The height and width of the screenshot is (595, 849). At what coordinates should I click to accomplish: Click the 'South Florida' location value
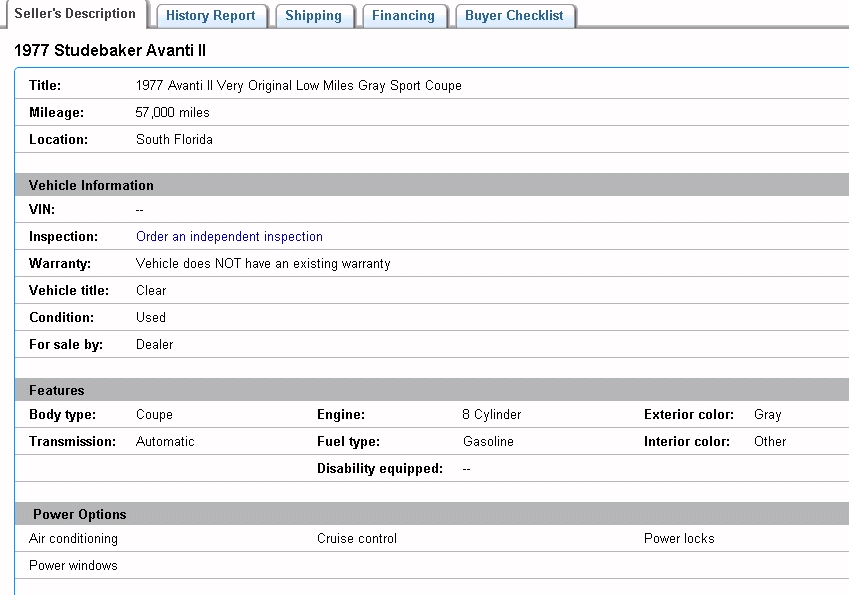(174, 140)
